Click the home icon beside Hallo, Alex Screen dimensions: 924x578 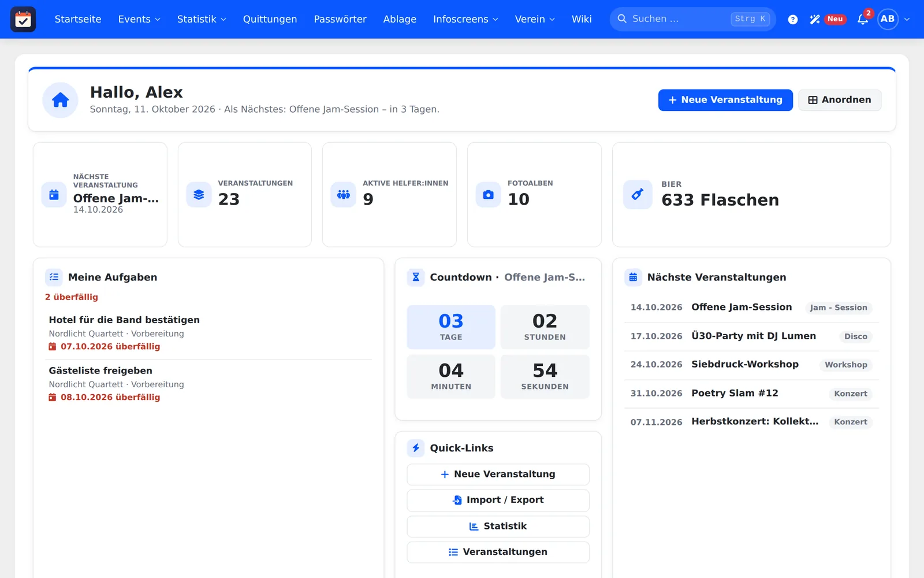(60, 100)
